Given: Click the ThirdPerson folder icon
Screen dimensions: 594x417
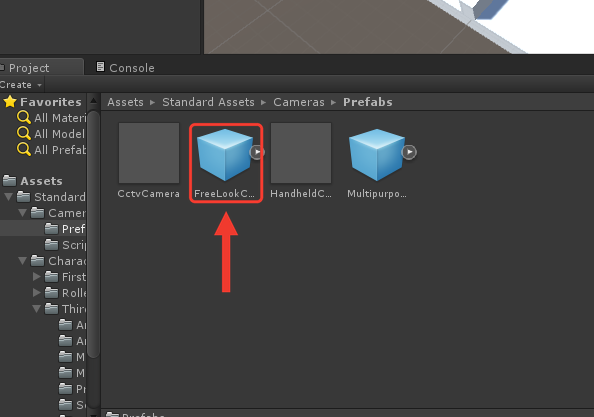Looking at the screenshot, I should (x=51, y=308).
